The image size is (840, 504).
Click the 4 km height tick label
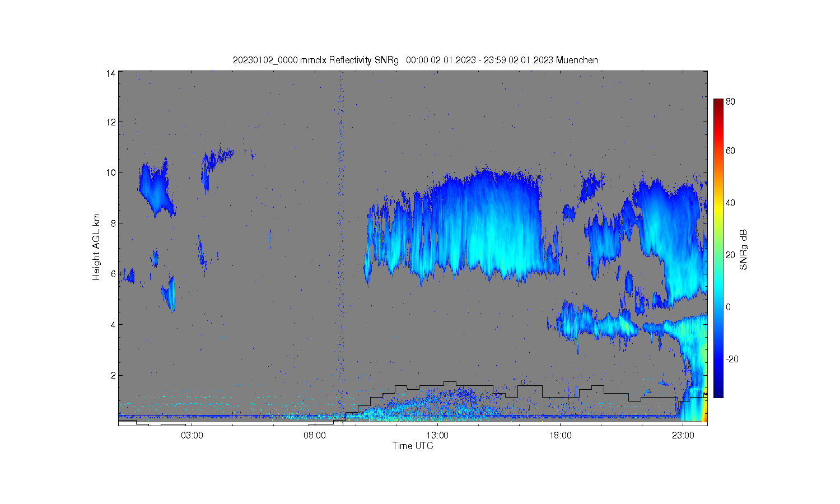(x=114, y=324)
